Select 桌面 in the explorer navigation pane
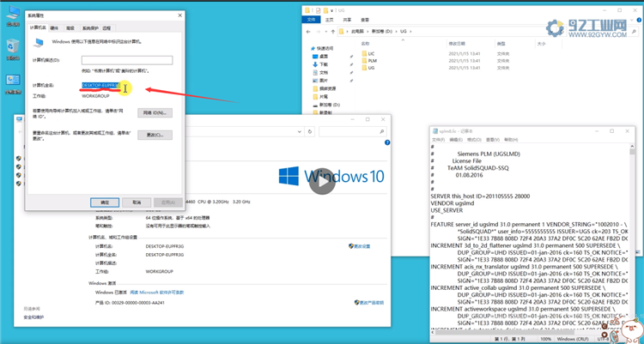Viewport: 644px width, 344px height. (x=320, y=57)
